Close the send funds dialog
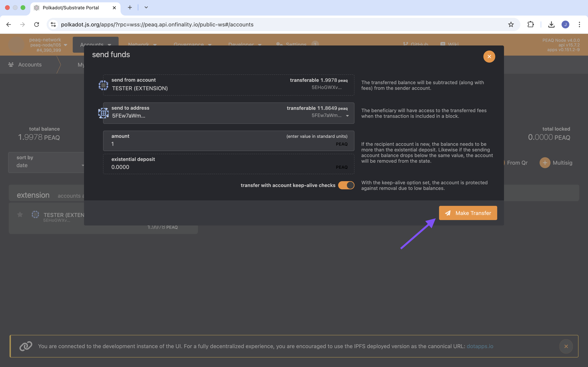The width and height of the screenshot is (588, 367). point(489,57)
